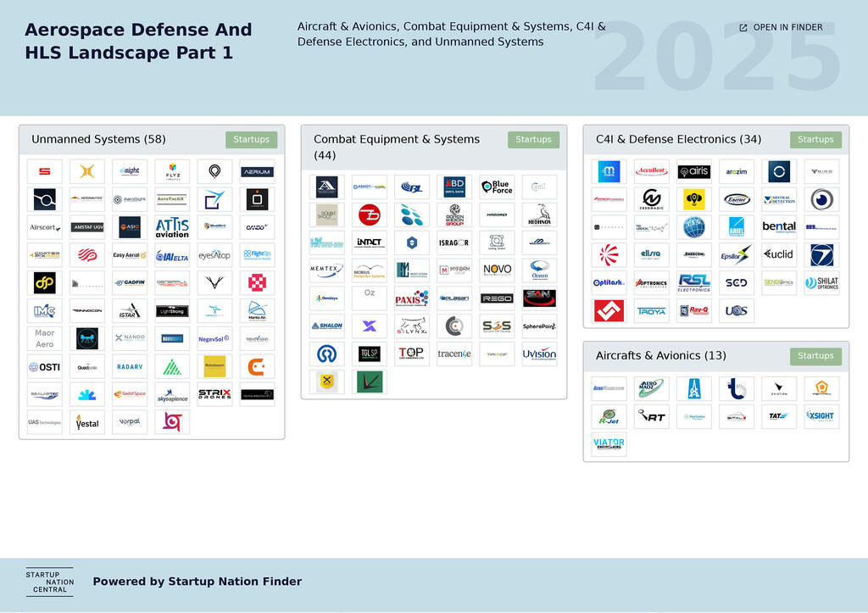This screenshot has width=868, height=613.
Task: Click the Plasan company logo
Action: click(x=454, y=298)
